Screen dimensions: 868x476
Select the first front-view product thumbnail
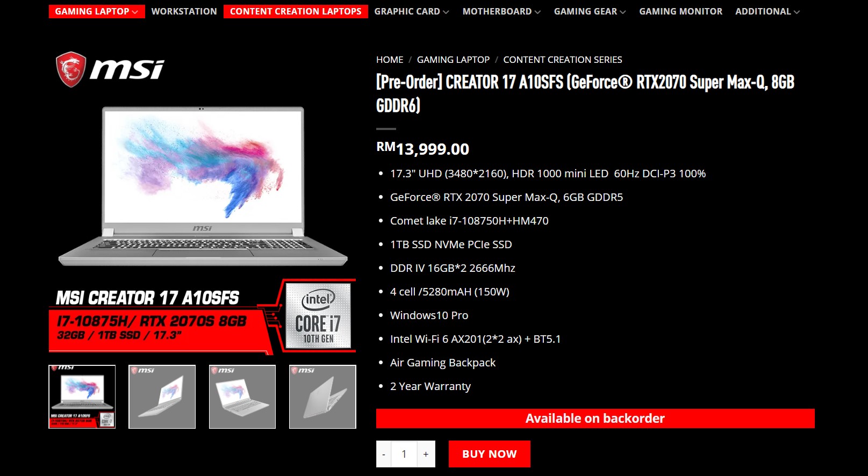pos(82,396)
